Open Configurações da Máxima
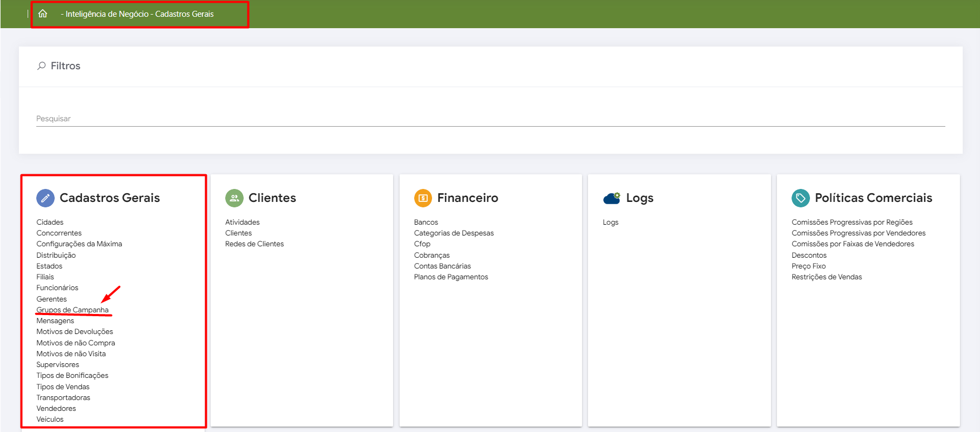The height and width of the screenshot is (432, 980). pyautogui.click(x=79, y=244)
